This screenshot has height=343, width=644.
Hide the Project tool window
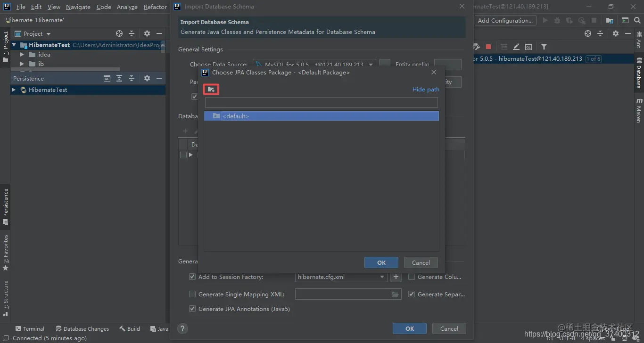click(x=159, y=33)
